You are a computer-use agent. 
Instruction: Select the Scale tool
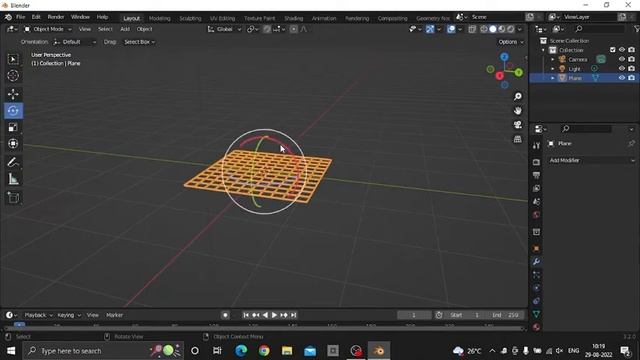coord(13,127)
